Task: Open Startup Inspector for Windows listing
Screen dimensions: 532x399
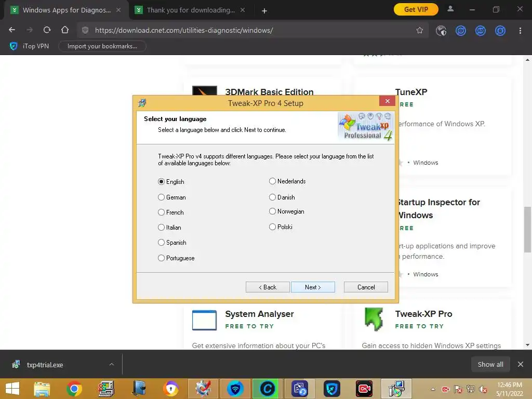Action: tap(439, 209)
